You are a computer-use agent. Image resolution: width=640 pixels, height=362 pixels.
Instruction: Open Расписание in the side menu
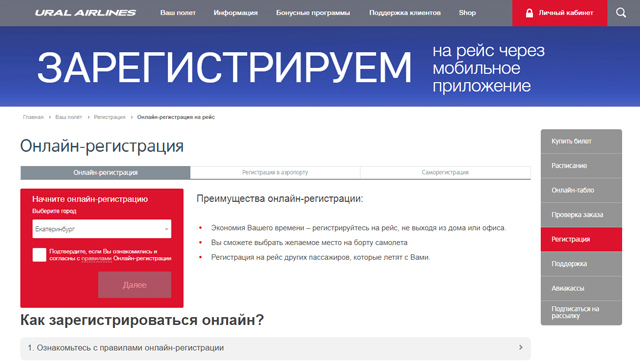pos(581,166)
